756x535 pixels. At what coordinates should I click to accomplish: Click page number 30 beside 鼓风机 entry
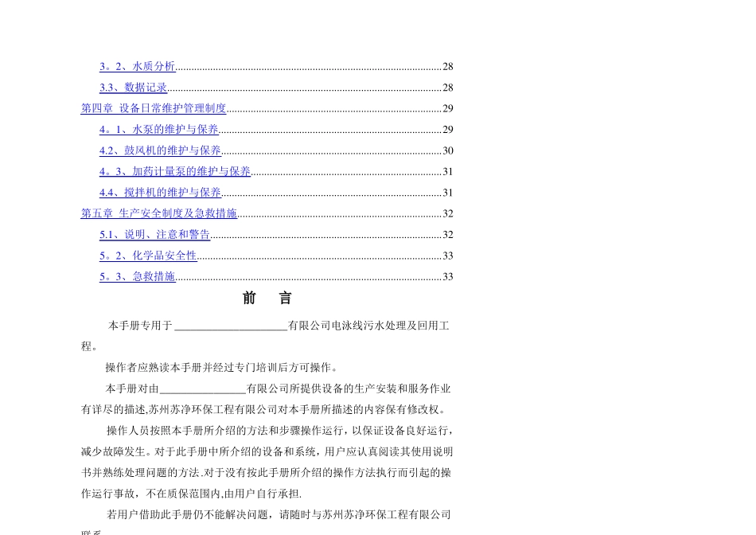point(448,150)
